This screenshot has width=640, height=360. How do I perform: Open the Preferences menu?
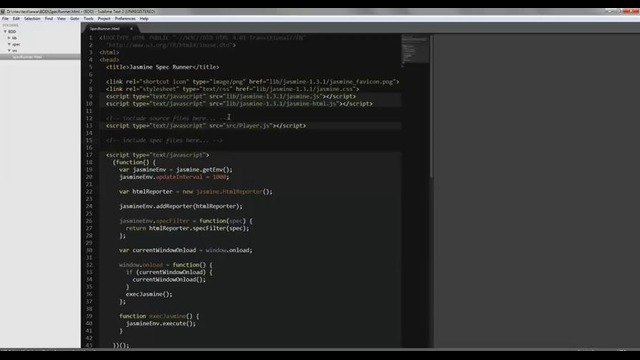pyautogui.click(x=125, y=19)
